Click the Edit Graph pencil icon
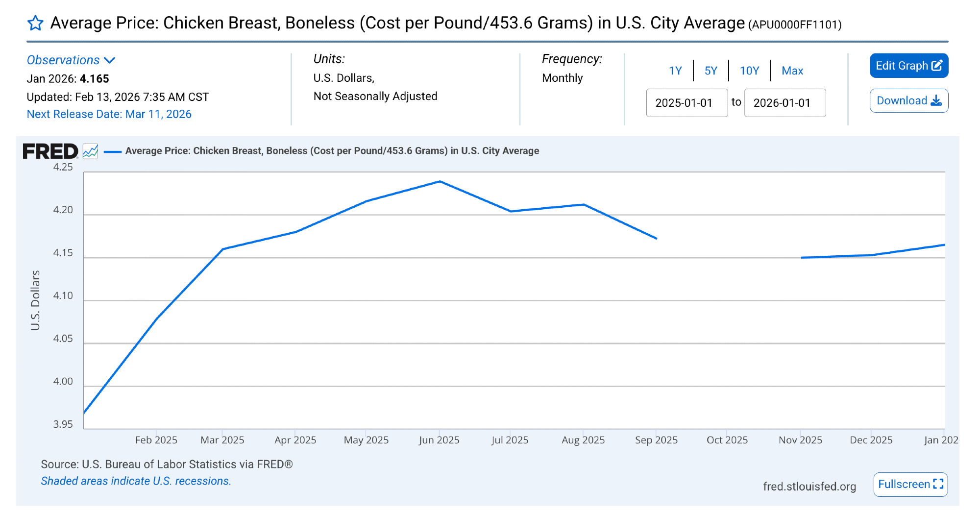Viewport: 980px width, 513px height. (x=937, y=66)
